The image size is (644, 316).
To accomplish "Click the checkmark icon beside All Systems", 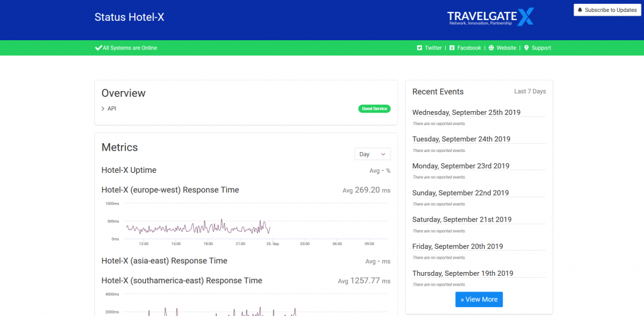I will (x=98, y=48).
